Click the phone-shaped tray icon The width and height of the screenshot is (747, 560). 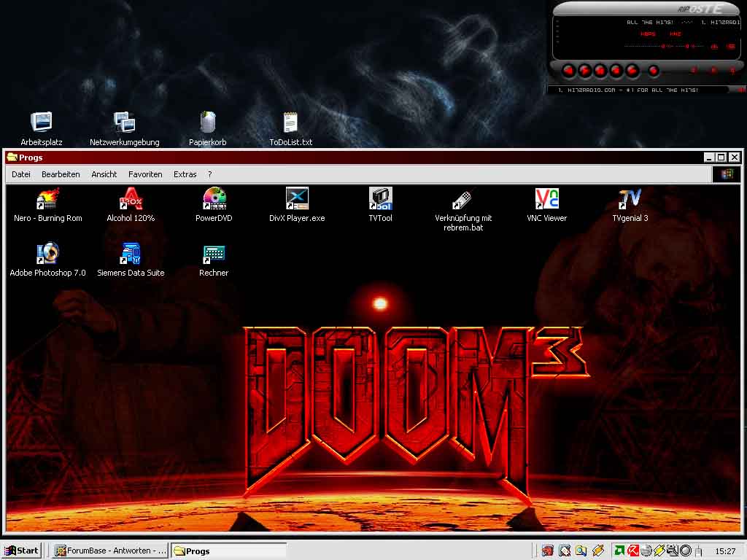(x=698, y=552)
